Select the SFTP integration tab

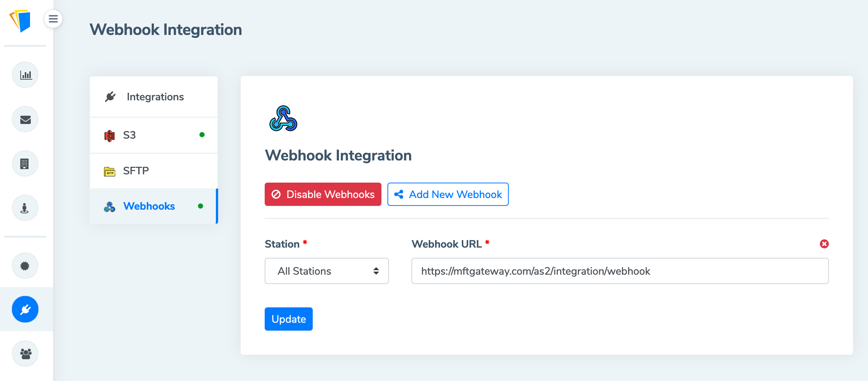tap(154, 171)
